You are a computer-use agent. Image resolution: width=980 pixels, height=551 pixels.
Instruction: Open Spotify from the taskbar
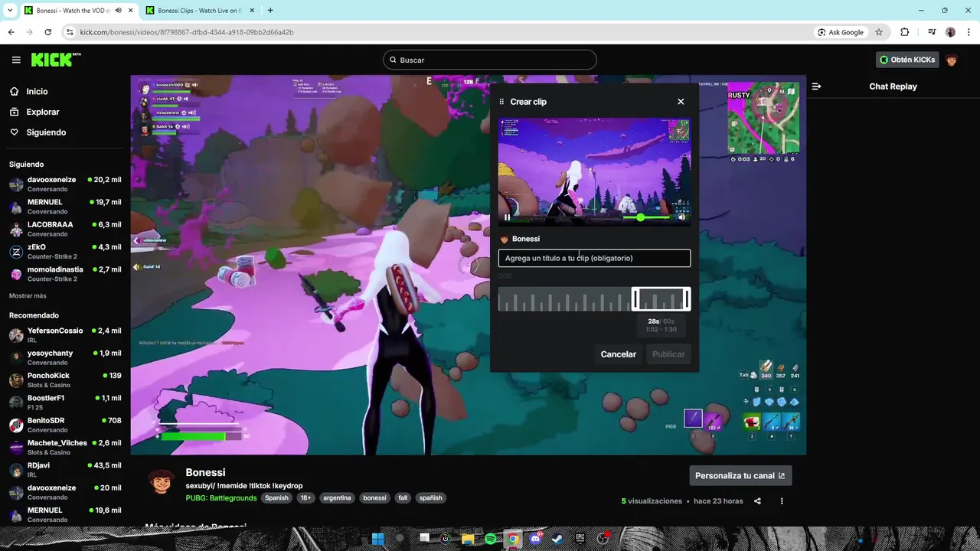pos(491,539)
